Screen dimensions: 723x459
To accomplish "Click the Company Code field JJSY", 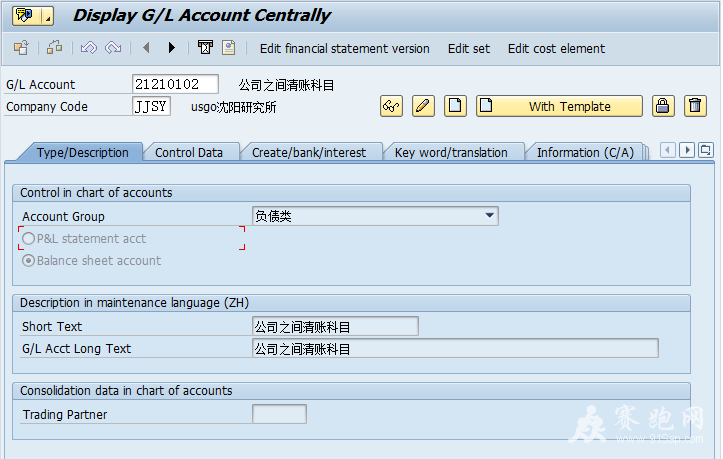I will coord(151,107).
